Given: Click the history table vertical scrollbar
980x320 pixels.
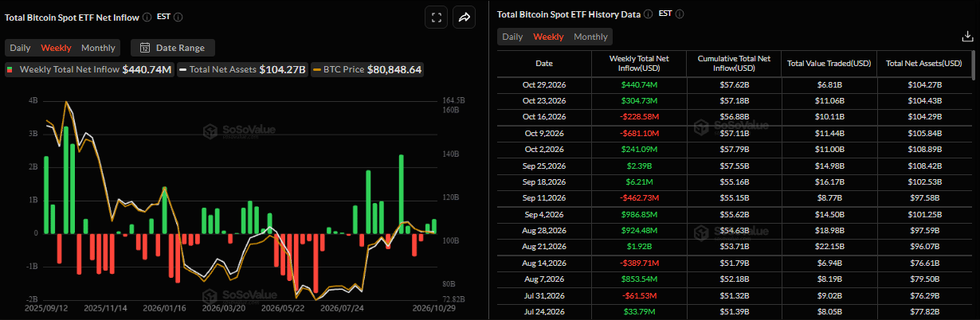Looking at the screenshot, I should 972,65.
